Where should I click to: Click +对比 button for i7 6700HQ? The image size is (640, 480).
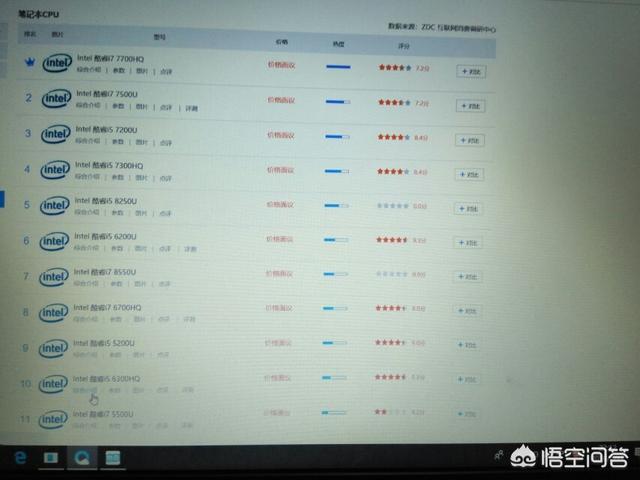tap(467, 311)
